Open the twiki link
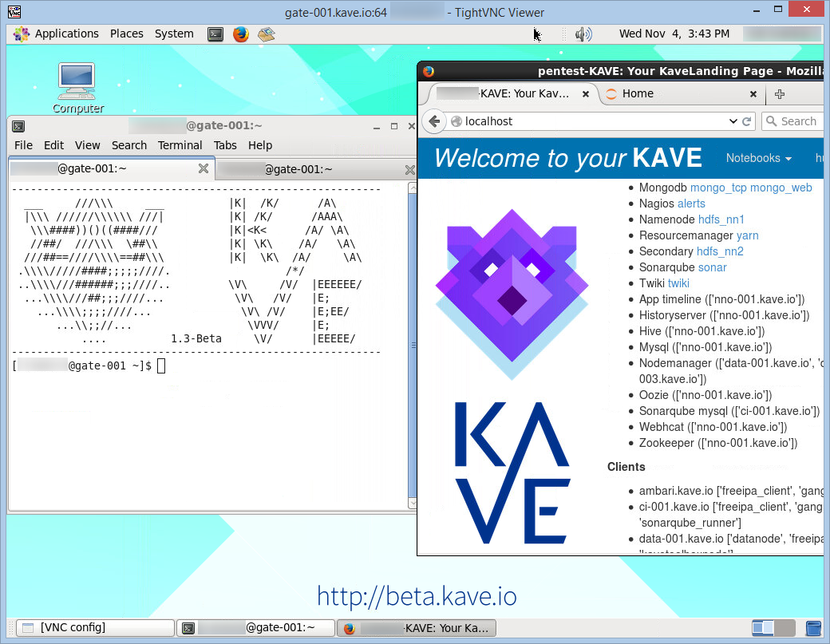Screen dimensions: 830x644 tap(678, 283)
